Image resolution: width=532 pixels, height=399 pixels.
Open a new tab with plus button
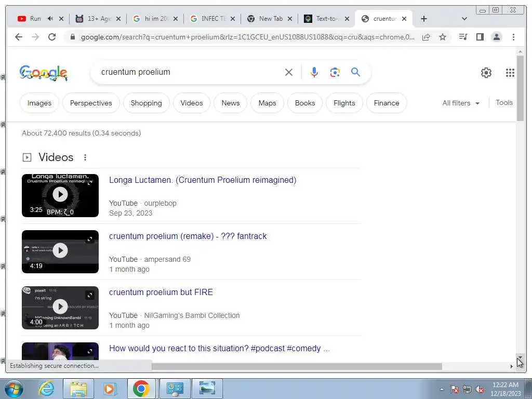tap(424, 19)
